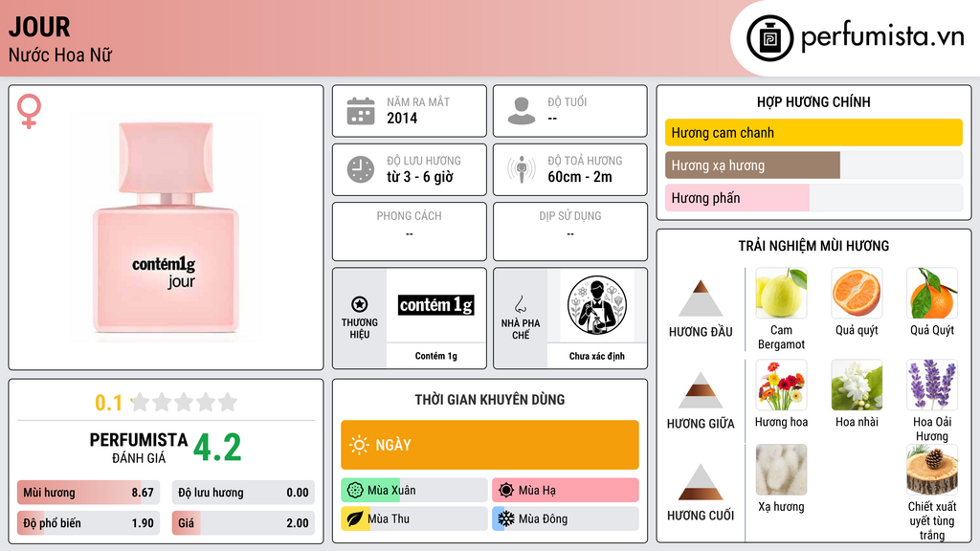
Task: Select the Chiết xuất uyết tùng trắng image
Action: 932,470
